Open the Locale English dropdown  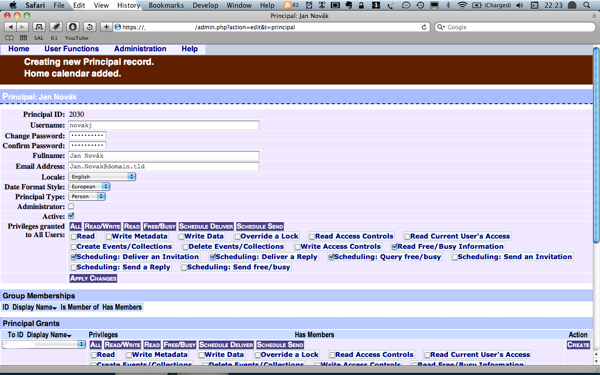pos(102,177)
